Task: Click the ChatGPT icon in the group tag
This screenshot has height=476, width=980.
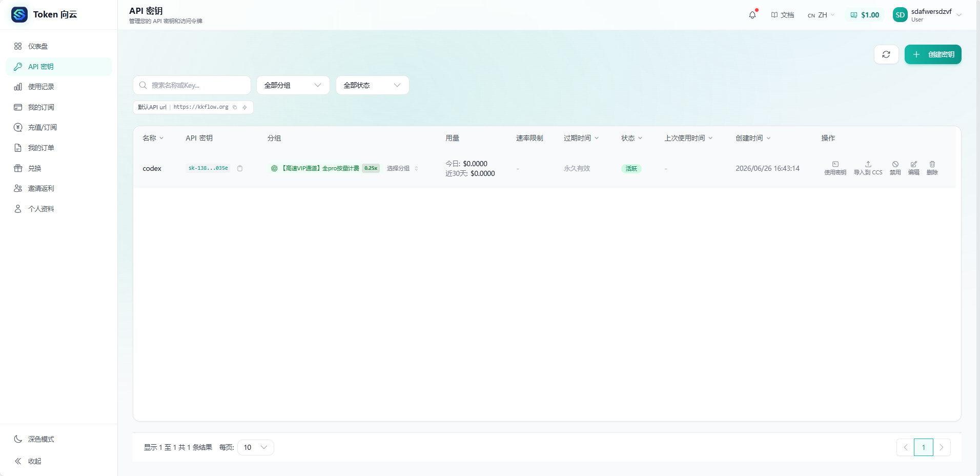Action: click(x=274, y=168)
